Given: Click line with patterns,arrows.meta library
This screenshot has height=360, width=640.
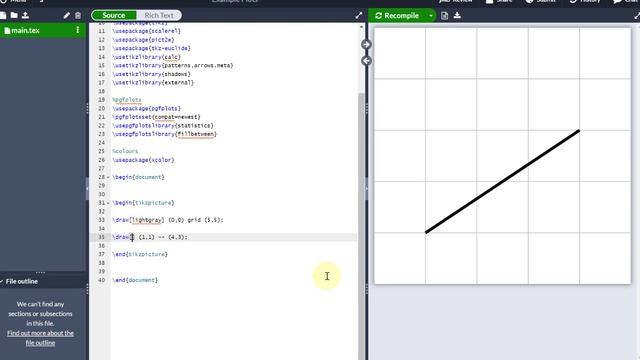Looking at the screenshot, I should pyautogui.click(x=173, y=65).
